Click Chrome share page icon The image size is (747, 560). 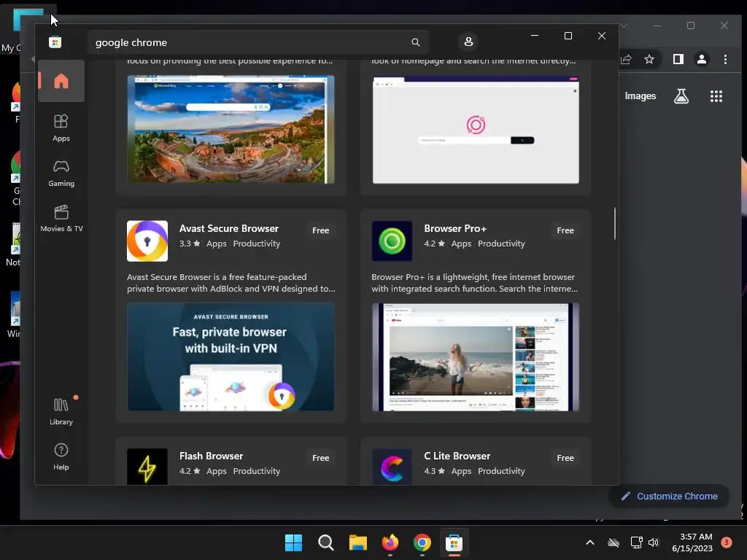coord(626,59)
